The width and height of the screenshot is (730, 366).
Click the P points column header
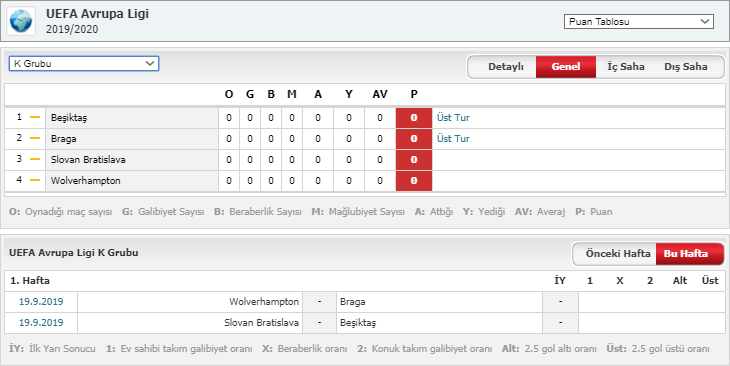(414, 95)
